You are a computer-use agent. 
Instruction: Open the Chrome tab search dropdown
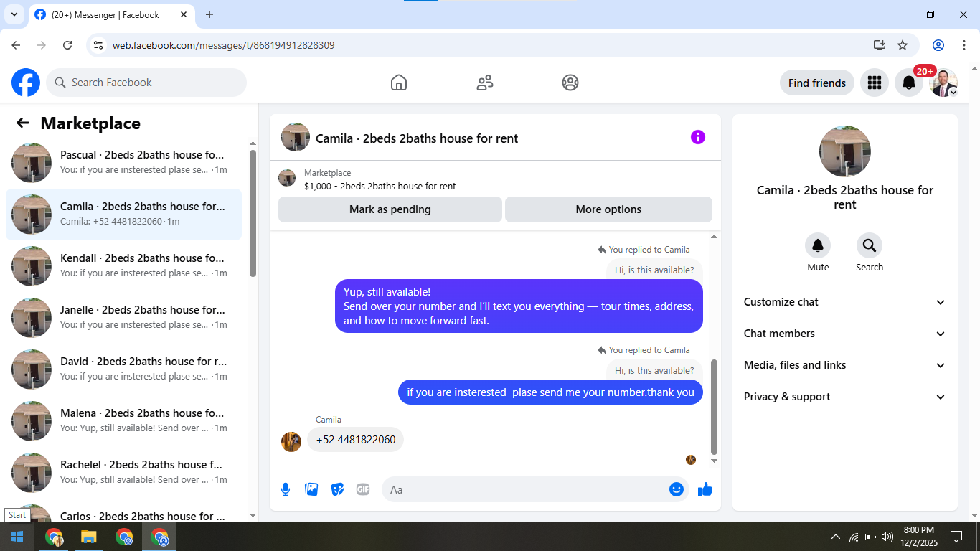(x=14, y=14)
